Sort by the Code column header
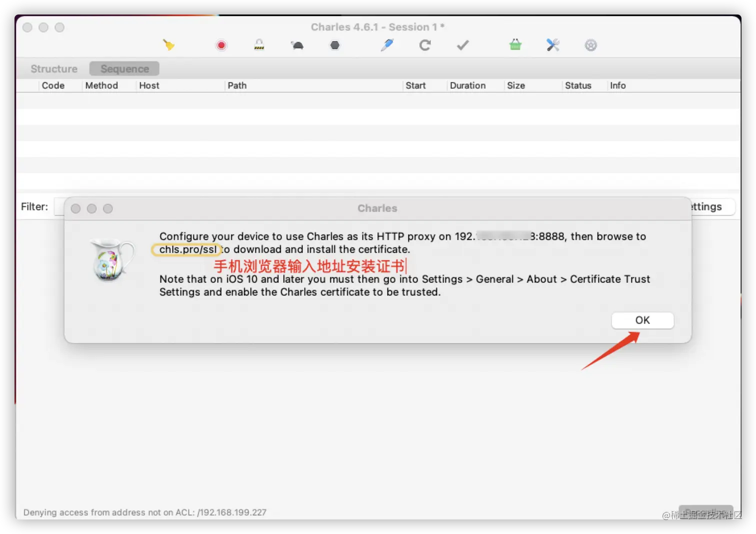756x534 pixels. 53,85
